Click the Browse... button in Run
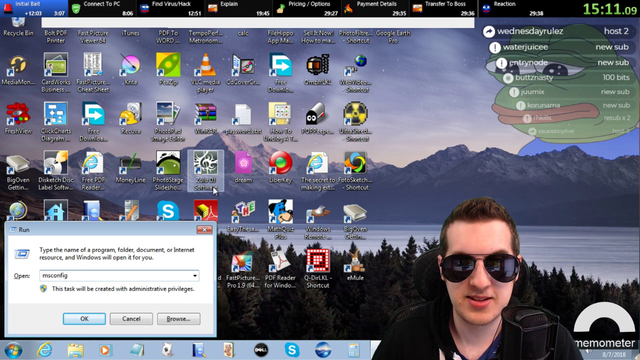640x360 pixels. click(178, 319)
